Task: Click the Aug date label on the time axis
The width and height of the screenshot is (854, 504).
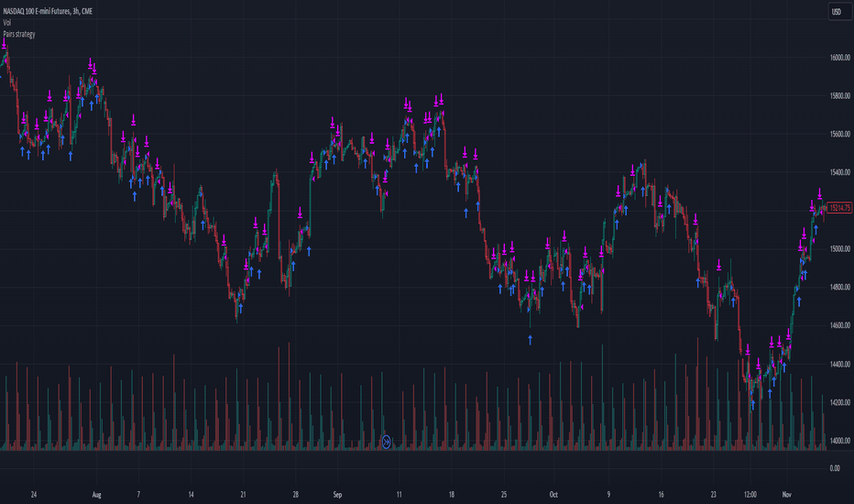Action: 96,495
